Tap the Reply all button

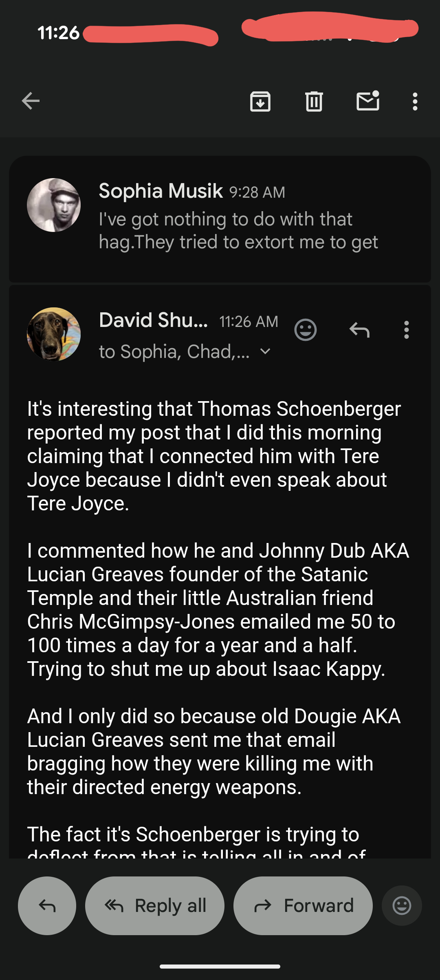155,905
